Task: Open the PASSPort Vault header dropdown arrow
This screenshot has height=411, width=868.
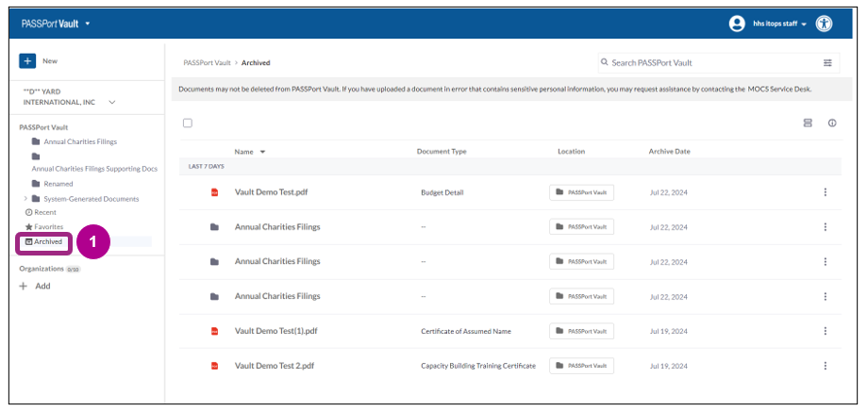Action: click(x=88, y=24)
